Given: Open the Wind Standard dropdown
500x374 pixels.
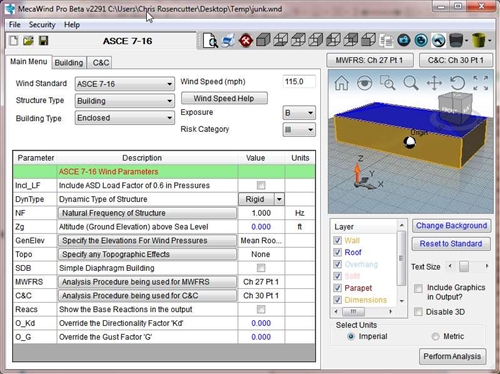Looking at the screenshot, I should coord(125,84).
